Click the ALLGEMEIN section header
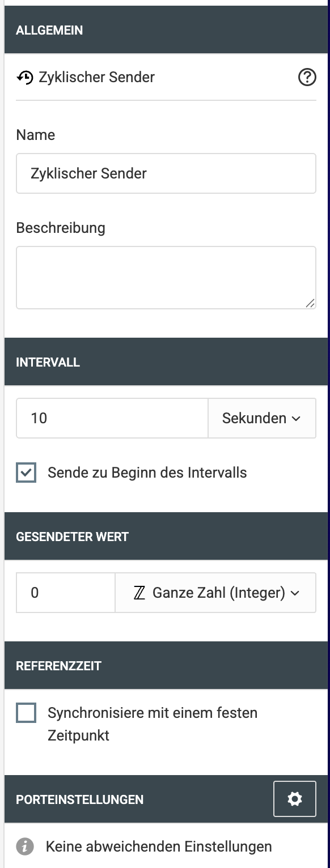 (166, 30)
